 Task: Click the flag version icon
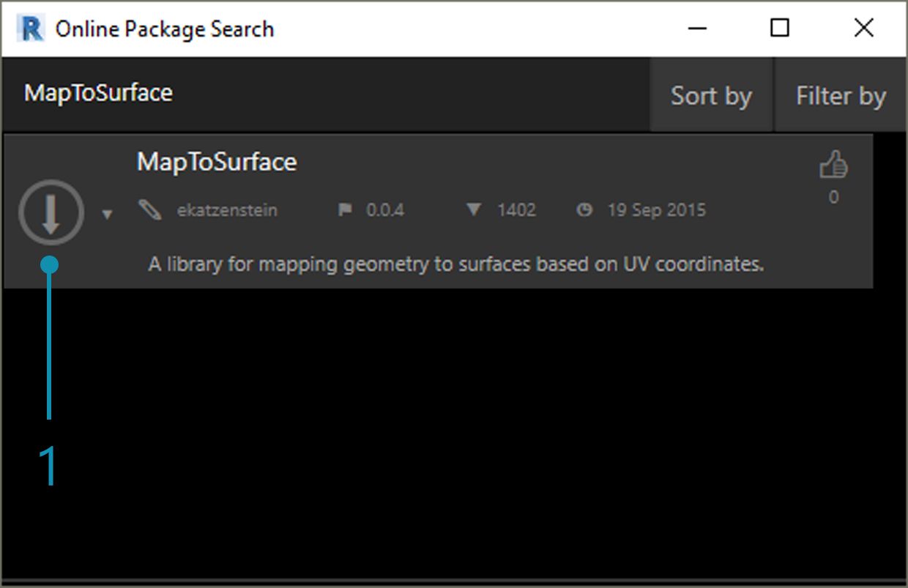click(345, 211)
